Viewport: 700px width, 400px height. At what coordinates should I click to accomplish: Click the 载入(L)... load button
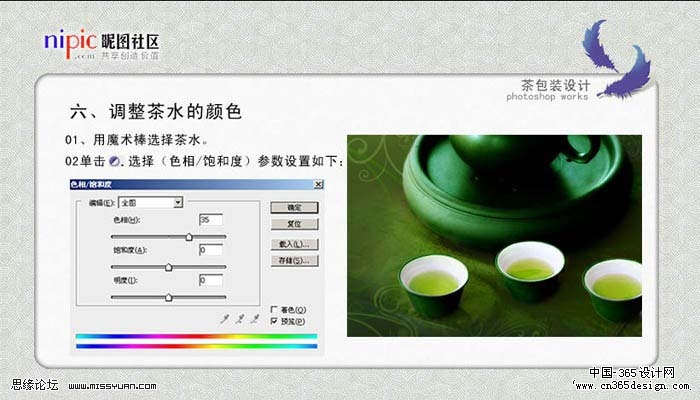point(294,244)
